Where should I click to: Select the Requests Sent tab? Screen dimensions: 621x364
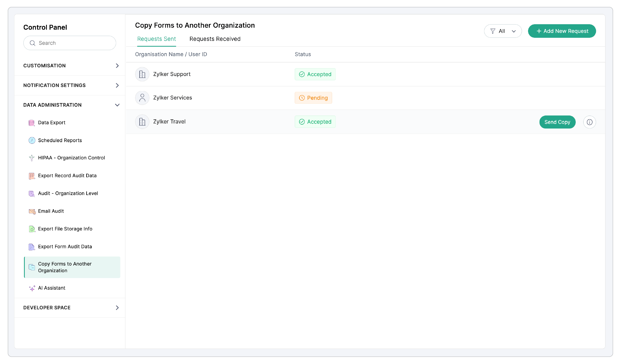coord(156,39)
